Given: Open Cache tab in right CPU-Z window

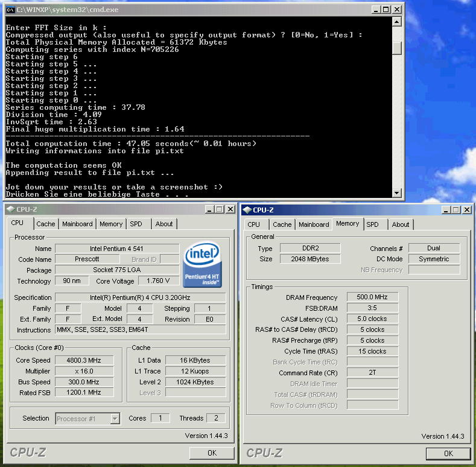Looking at the screenshot, I should pyautogui.click(x=282, y=224).
